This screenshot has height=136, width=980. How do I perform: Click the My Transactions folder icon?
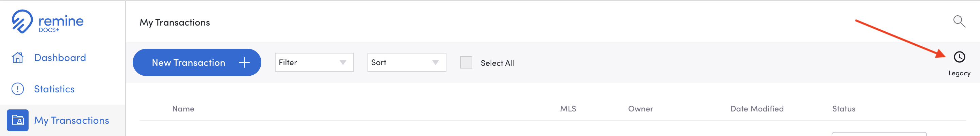17,120
